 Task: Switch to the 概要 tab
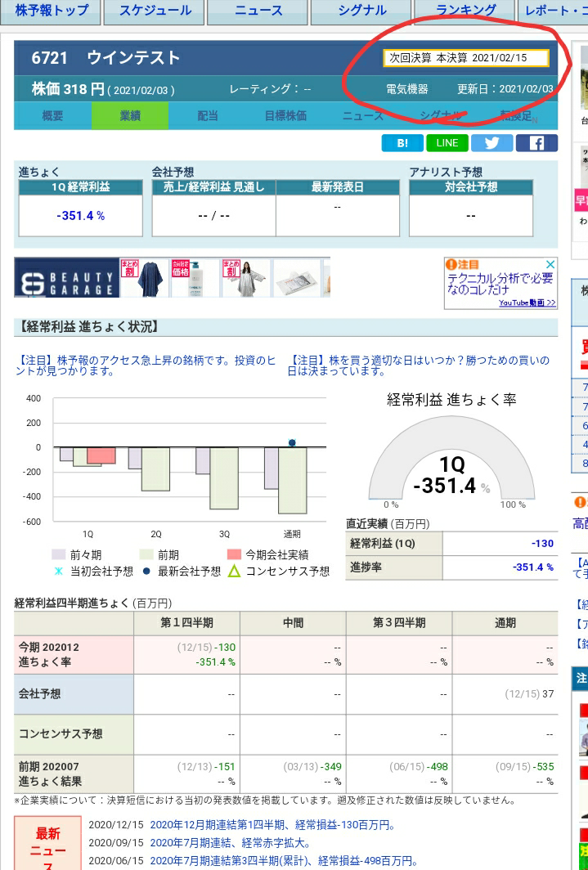52,116
